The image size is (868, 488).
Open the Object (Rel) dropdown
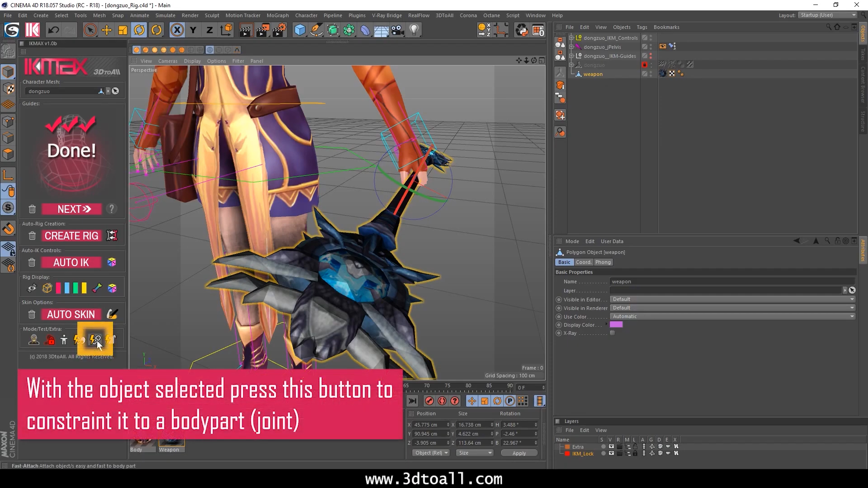[431, 453]
